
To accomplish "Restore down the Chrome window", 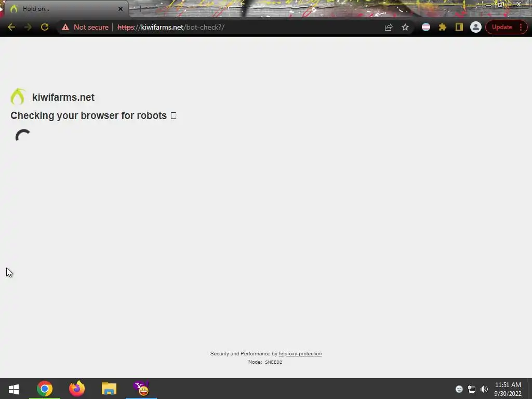I will click(x=501, y=4).
